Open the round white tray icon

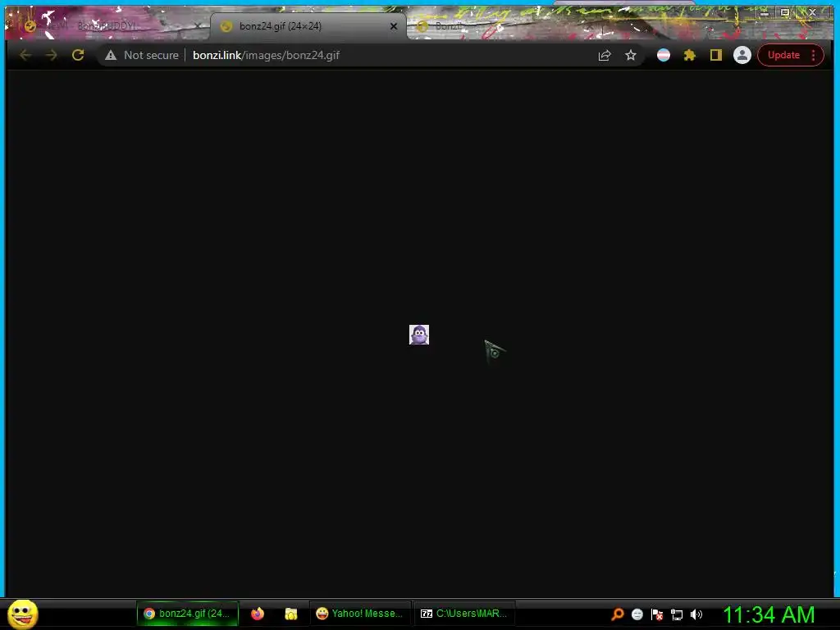pos(637,614)
